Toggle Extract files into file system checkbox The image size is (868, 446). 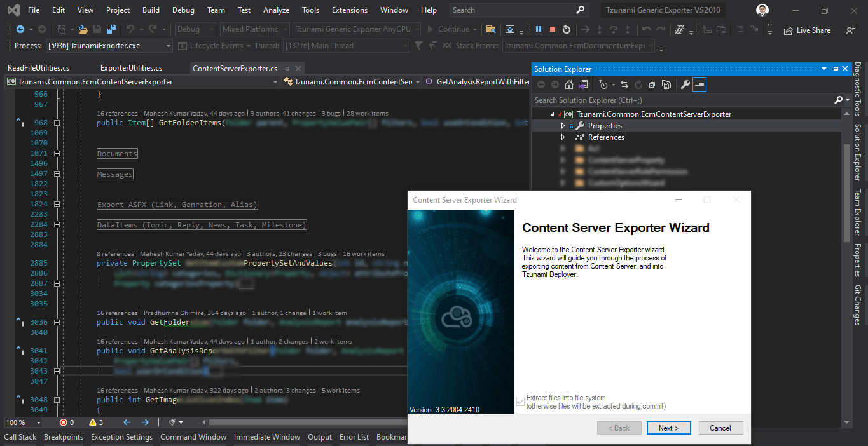pos(521,402)
